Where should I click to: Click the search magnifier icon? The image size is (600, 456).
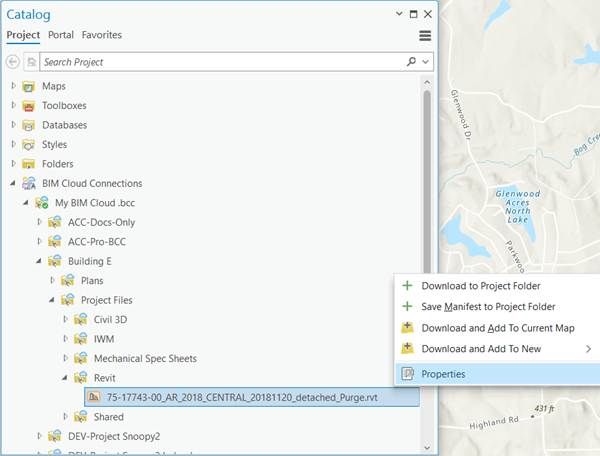click(x=411, y=62)
